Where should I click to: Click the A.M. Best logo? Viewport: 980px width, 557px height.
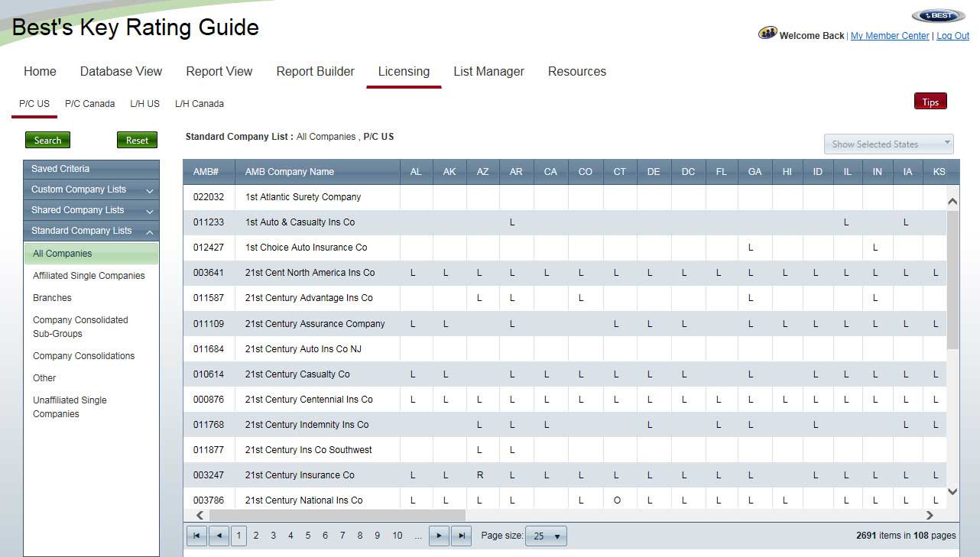[938, 15]
